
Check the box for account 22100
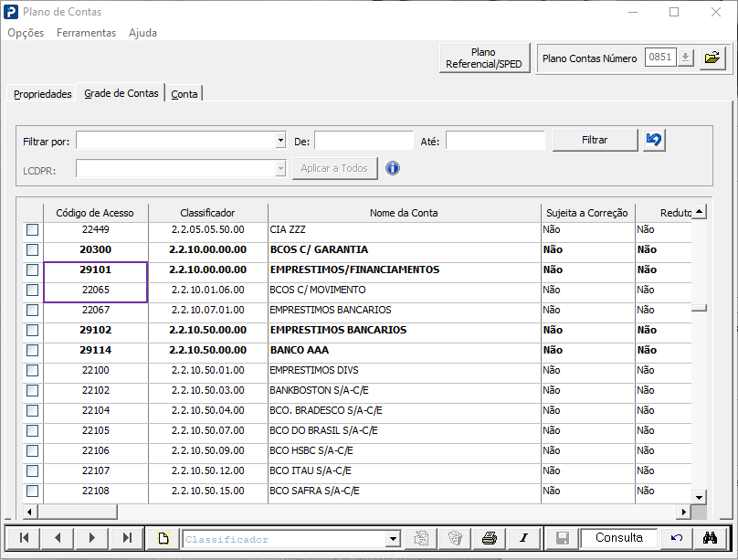pos(33,370)
